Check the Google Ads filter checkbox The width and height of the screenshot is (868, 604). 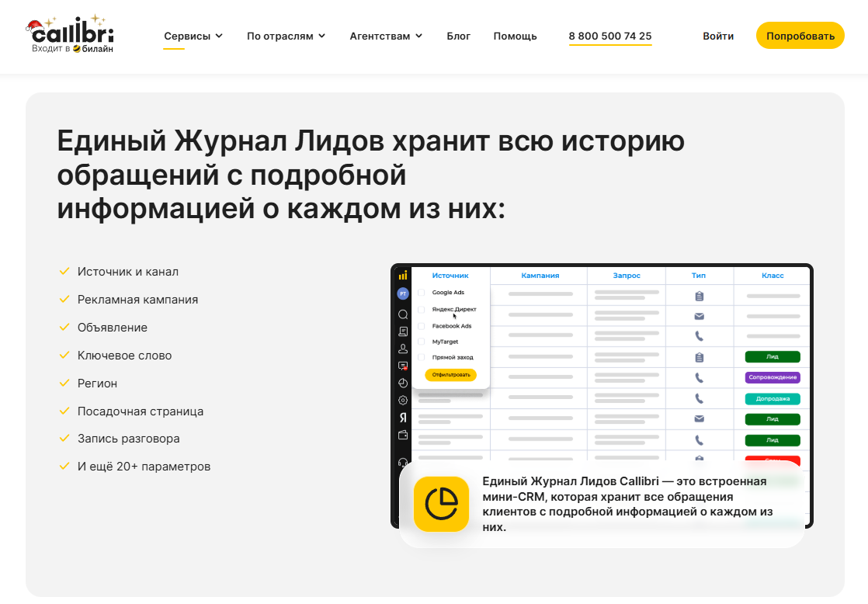point(422,293)
